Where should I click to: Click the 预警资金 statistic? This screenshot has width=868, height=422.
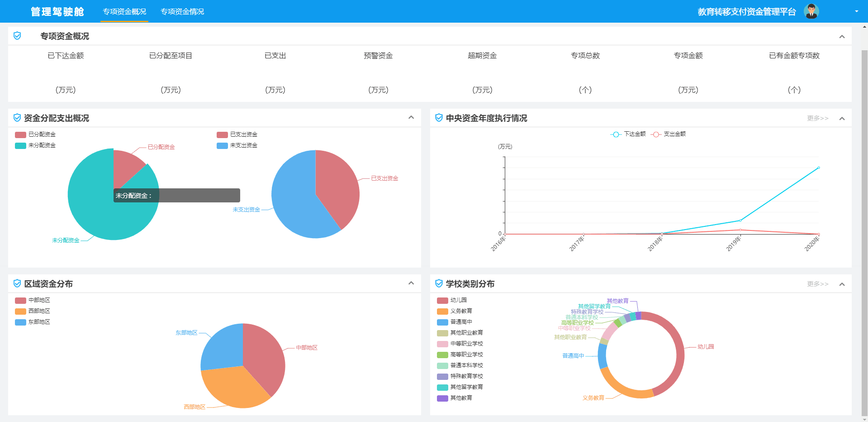pyautogui.click(x=378, y=72)
